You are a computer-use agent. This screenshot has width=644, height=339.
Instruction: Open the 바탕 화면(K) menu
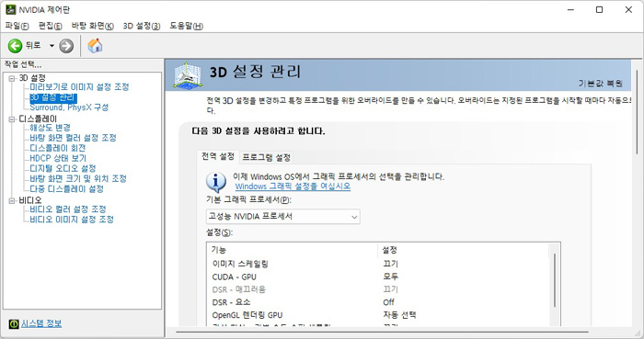tap(92, 26)
